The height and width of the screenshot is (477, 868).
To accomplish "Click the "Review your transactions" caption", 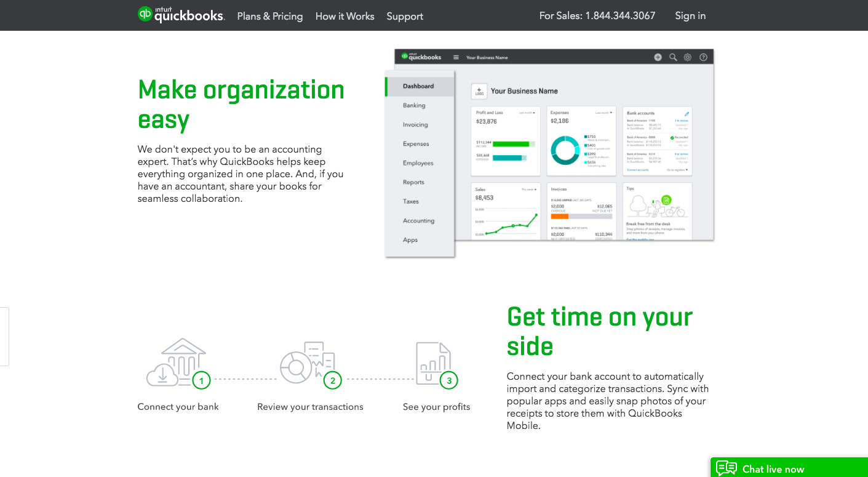I will 310,407.
